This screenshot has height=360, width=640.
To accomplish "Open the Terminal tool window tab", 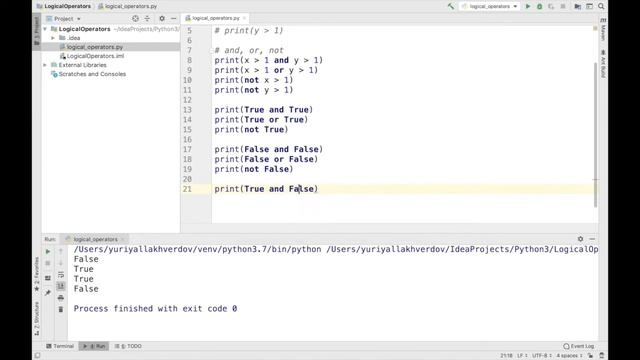I will click(60, 346).
